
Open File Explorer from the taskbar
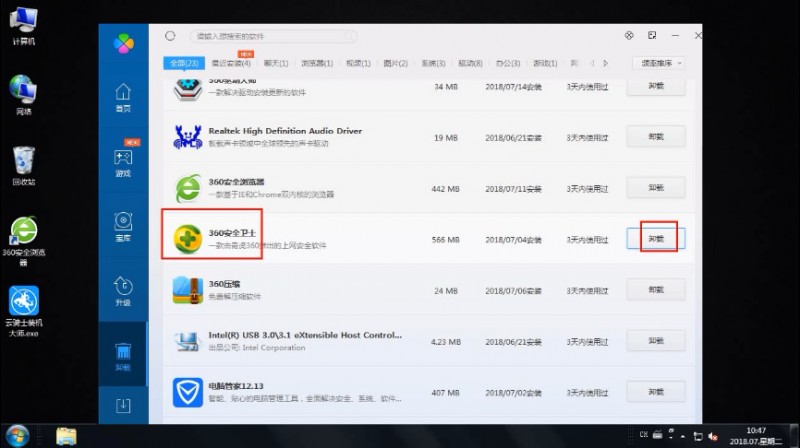(66, 436)
